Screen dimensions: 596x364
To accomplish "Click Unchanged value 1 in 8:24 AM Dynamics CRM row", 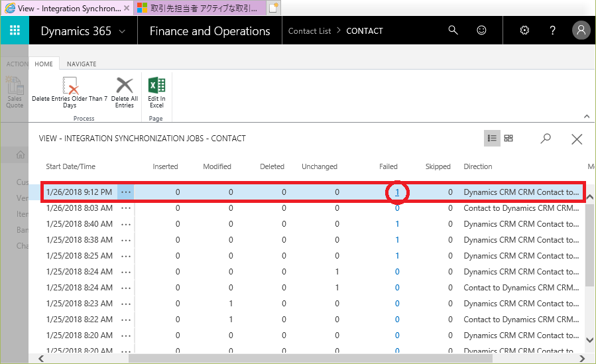I will 337,272.
